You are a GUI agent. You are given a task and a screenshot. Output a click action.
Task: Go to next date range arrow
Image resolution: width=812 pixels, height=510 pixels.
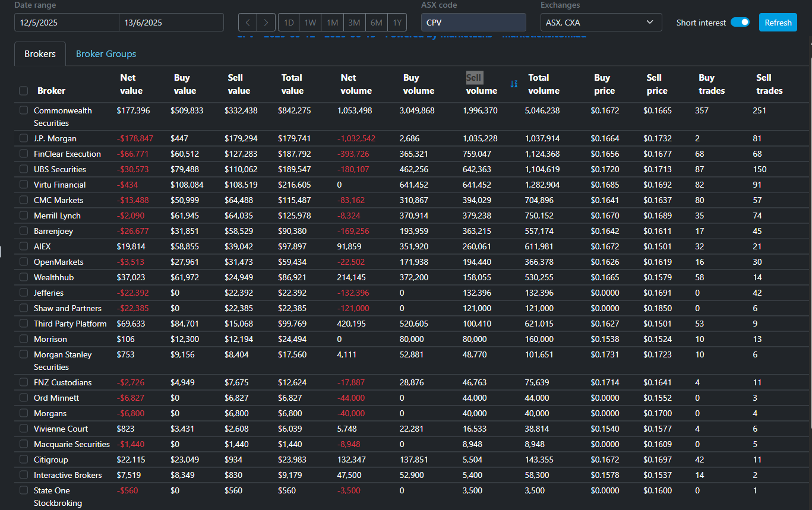(x=266, y=23)
